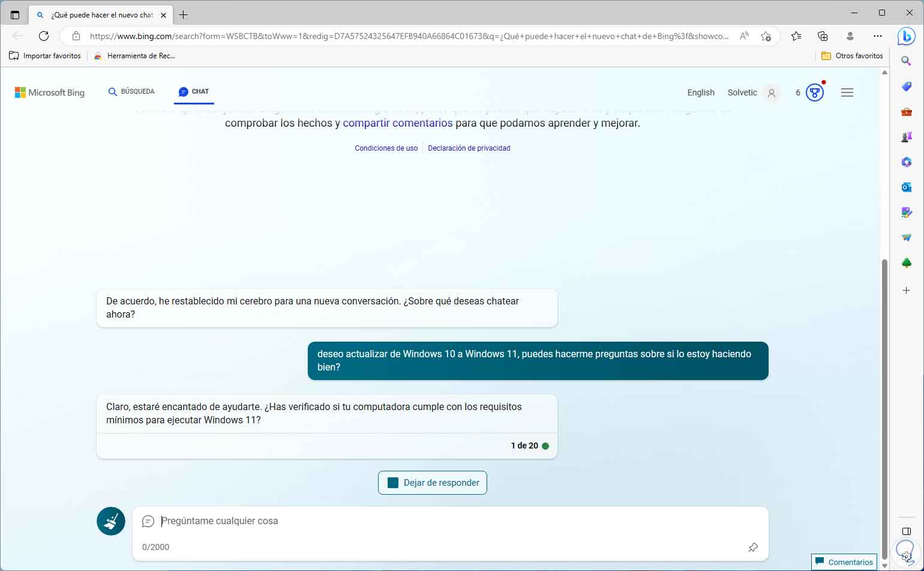Open the Importar favoritos bookmark
The height and width of the screenshot is (571, 924).
tap(45, 56)
